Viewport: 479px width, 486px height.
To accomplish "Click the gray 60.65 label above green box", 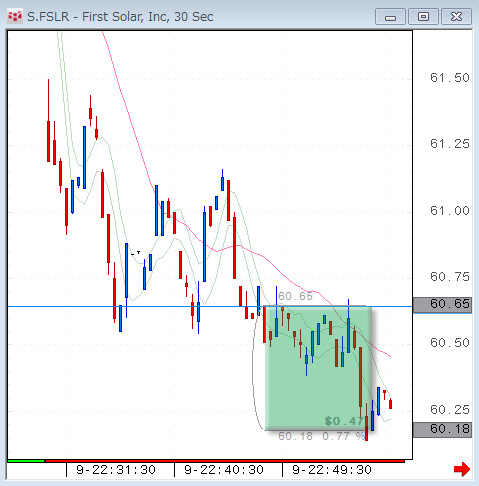I will (295, 296).
